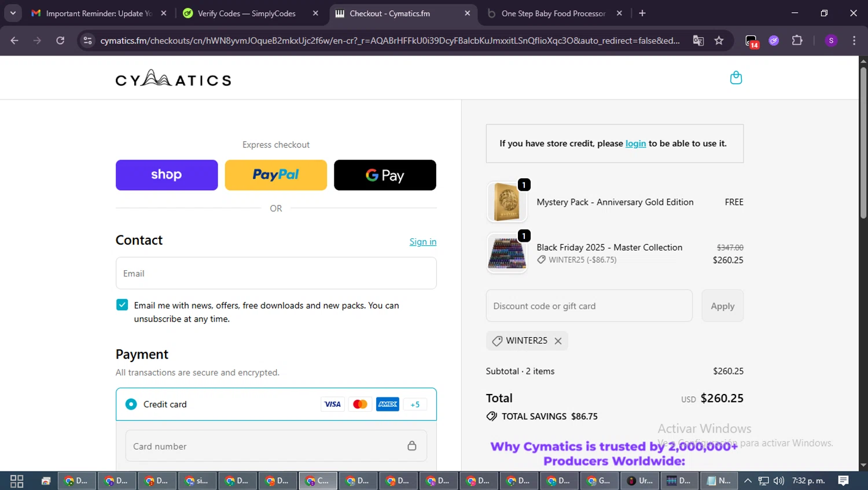Go back to the previous page
This screenshot has height=490, width=868.
pyautogui.click(x=14, y=40)
